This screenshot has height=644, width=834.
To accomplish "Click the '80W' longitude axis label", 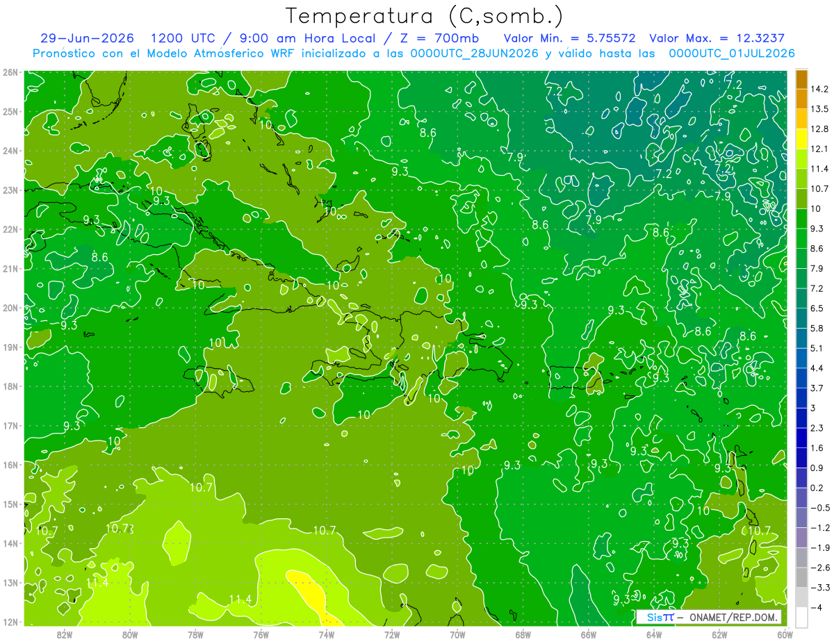I will 130,634.
